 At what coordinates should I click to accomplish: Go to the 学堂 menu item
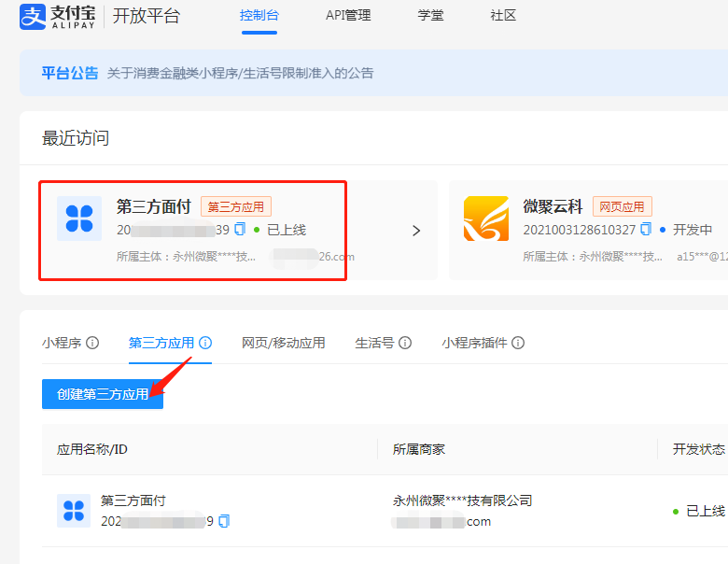point(430,15)
